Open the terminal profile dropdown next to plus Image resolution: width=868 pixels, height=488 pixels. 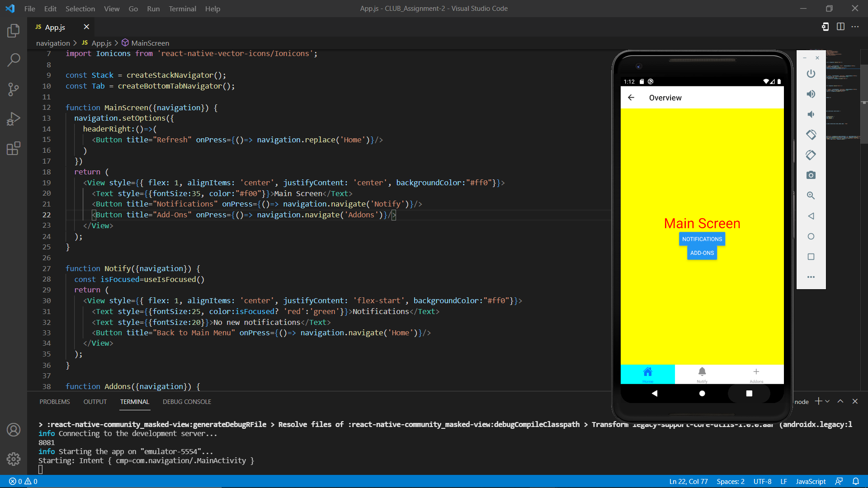827,401
